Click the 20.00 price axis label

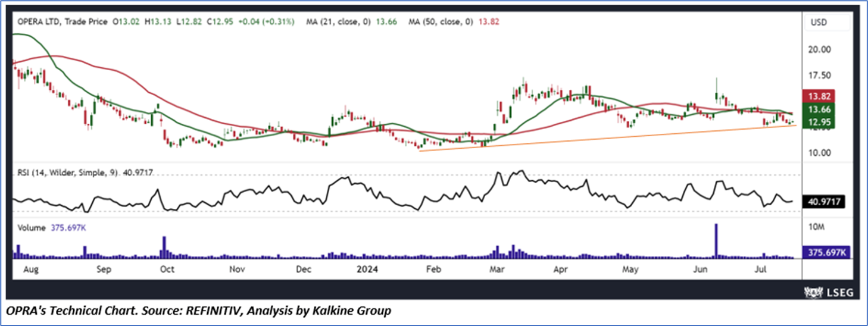[x=819, y=50]
